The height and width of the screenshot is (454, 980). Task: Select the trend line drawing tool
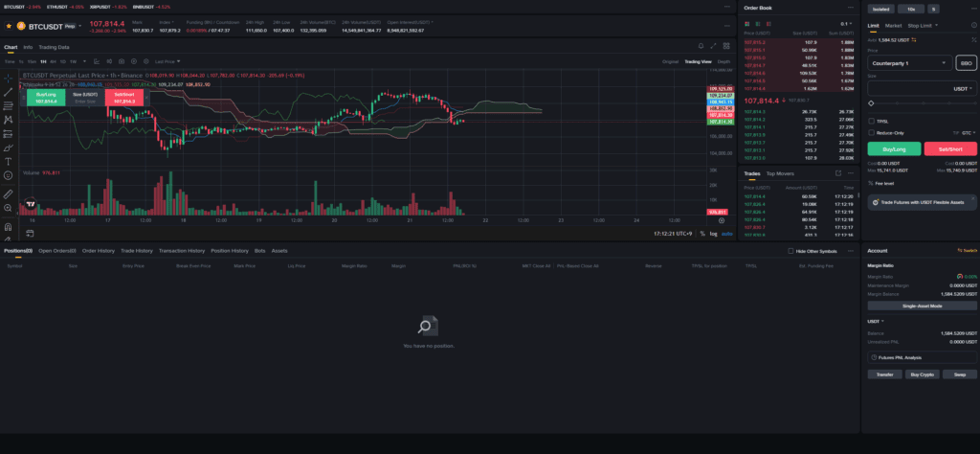[8, 91]
